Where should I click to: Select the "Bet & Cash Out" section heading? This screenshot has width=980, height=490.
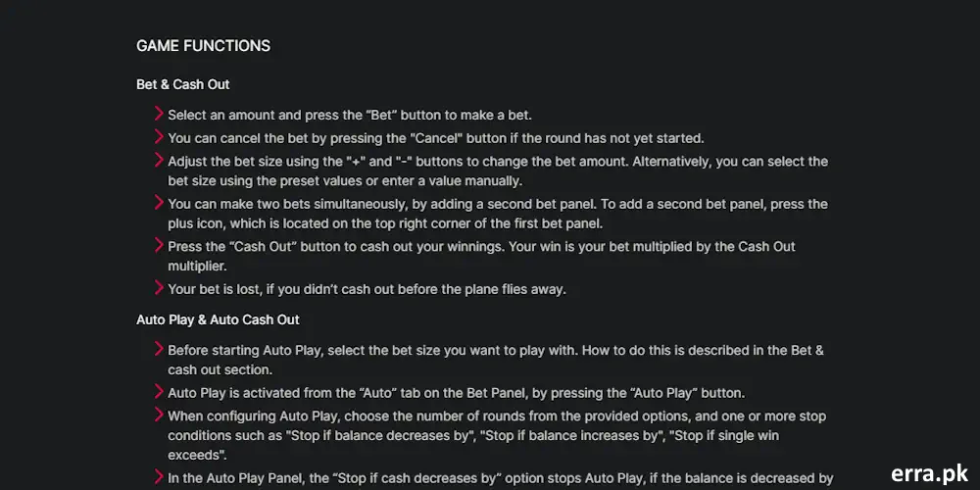(183, 84)
